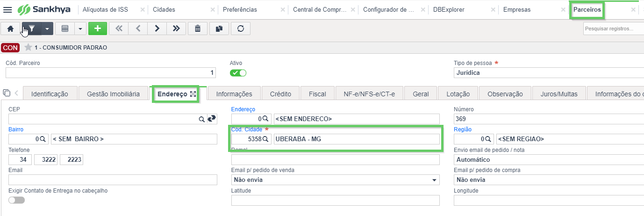Toggle Exigir Contato de Entrega switch
The width and height of the screenshot is (644, 216).
17,200
